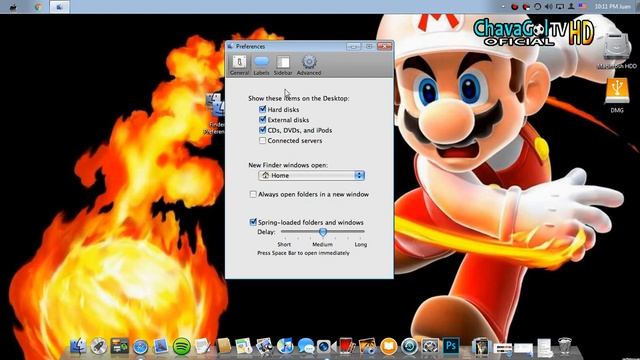Launch Spotify from the dock

[182, 347]
